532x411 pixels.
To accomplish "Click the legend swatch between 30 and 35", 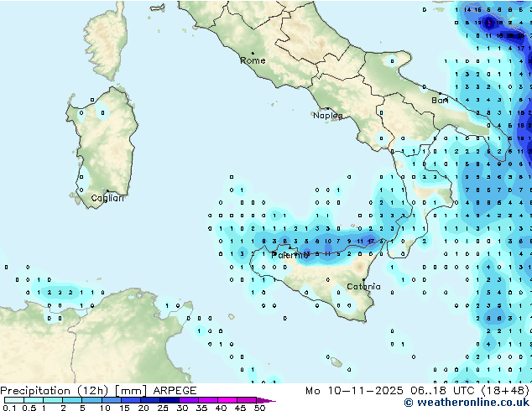I will [188, 400].
